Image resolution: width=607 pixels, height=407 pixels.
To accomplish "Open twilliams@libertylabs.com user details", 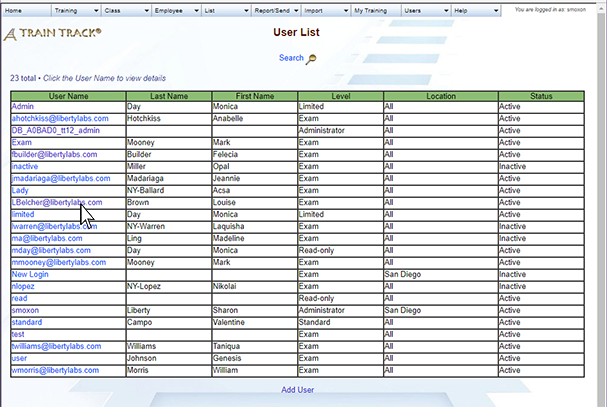I will click(x=57, y=347).
